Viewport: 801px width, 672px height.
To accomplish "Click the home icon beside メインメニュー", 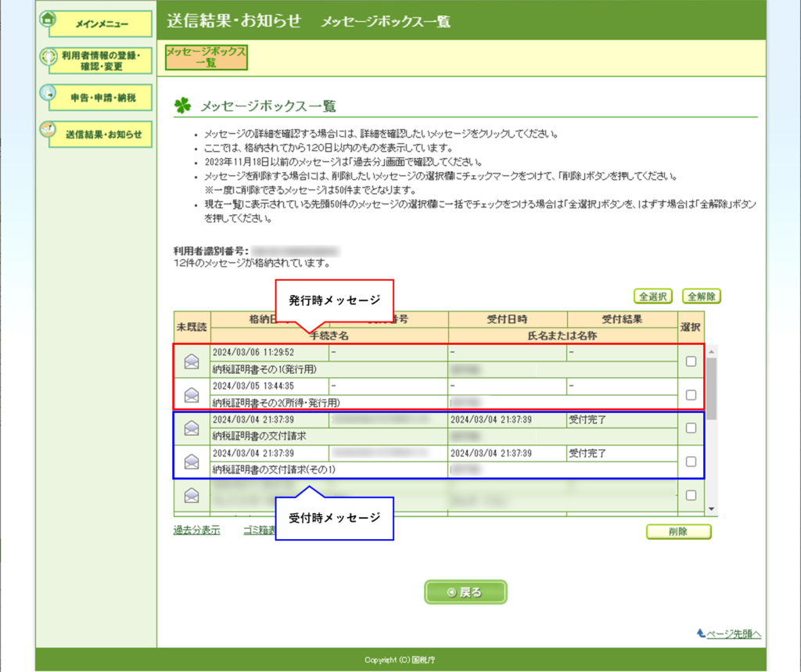I will pyautogui.click(x=48, y=20).
